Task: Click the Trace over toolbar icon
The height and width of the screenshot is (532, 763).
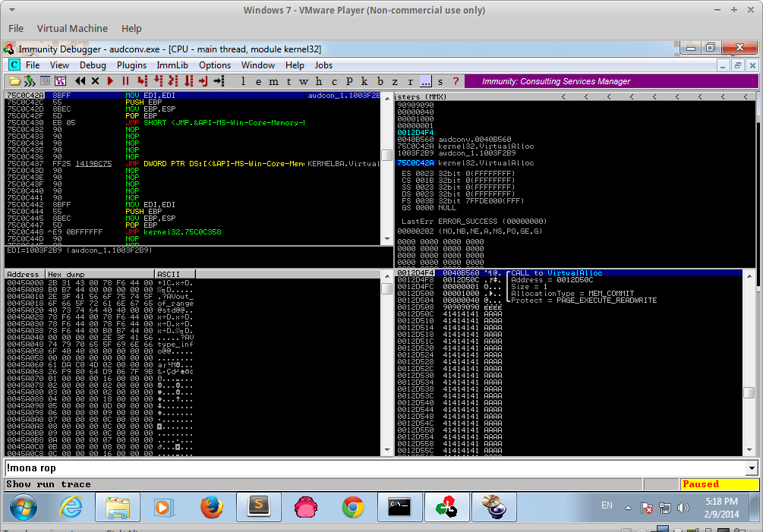Action: (x=188, y=81)
